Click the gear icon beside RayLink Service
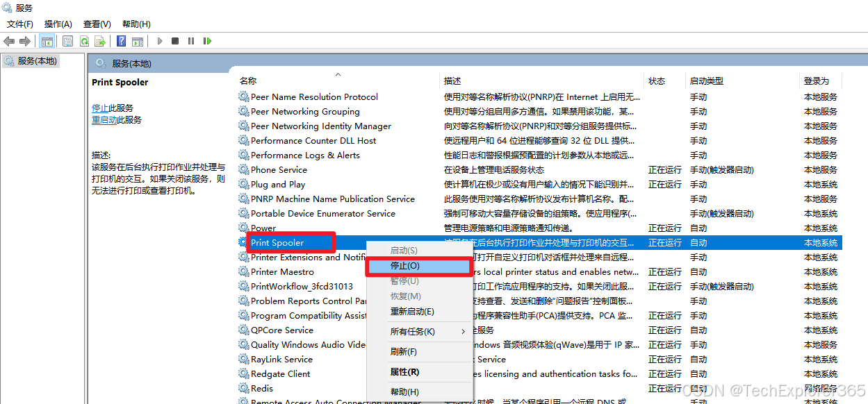Image resolution: width=868 pixels, height=404 pixels. click(243, 359)
